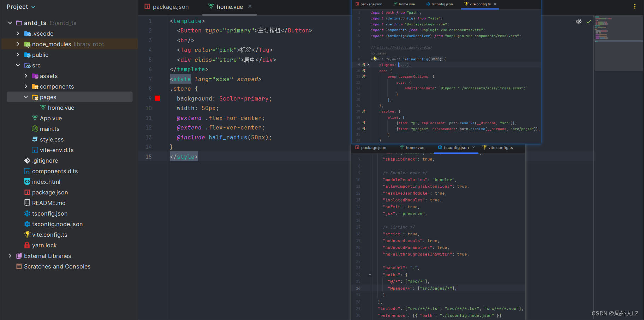Viewport: 644px width, 320px height.
Task: Close the vite.config.ts tab in upper panel
Action: click(495, 4)
